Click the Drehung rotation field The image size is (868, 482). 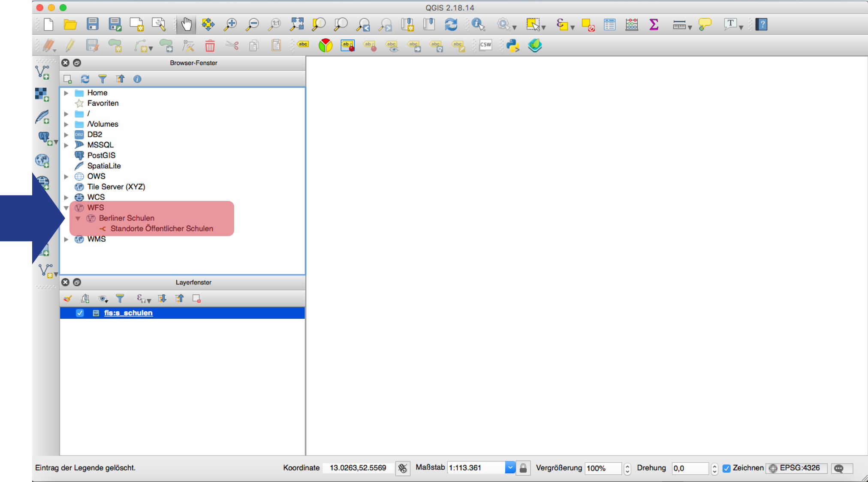click(x=690, y=468)
